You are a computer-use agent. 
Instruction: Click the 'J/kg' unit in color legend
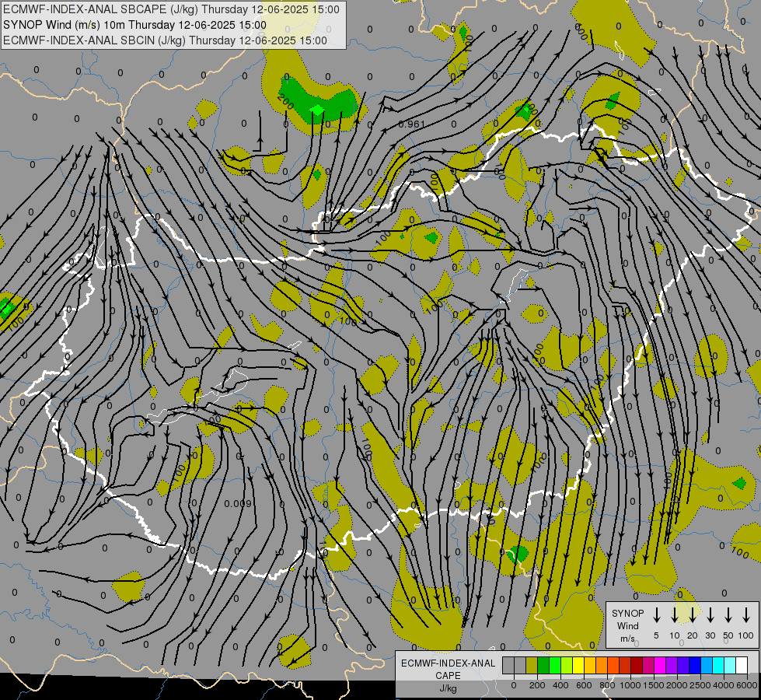(448, 688)
